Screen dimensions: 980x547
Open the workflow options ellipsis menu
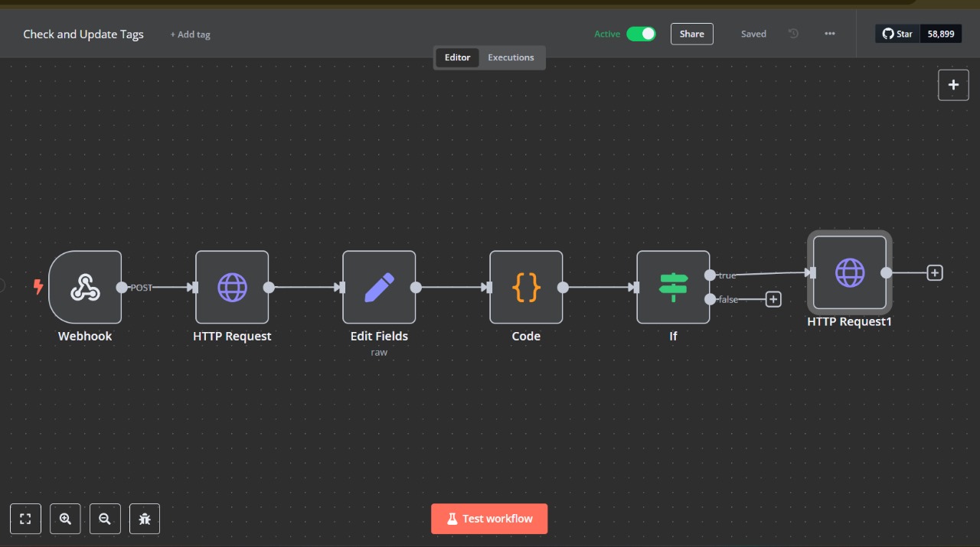tap(830, 34)
